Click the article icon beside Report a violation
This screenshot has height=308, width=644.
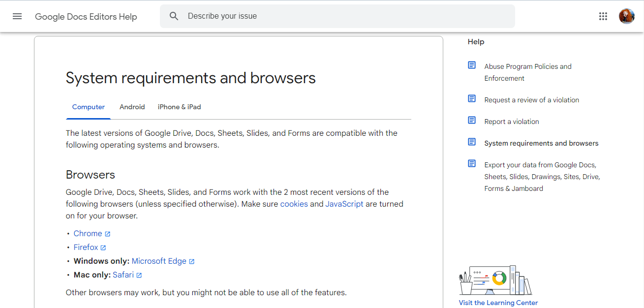click(x=472, y=120)
